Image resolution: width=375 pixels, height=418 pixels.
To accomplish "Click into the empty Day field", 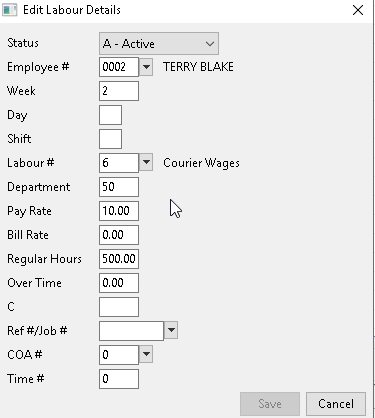I will [110, 115].
